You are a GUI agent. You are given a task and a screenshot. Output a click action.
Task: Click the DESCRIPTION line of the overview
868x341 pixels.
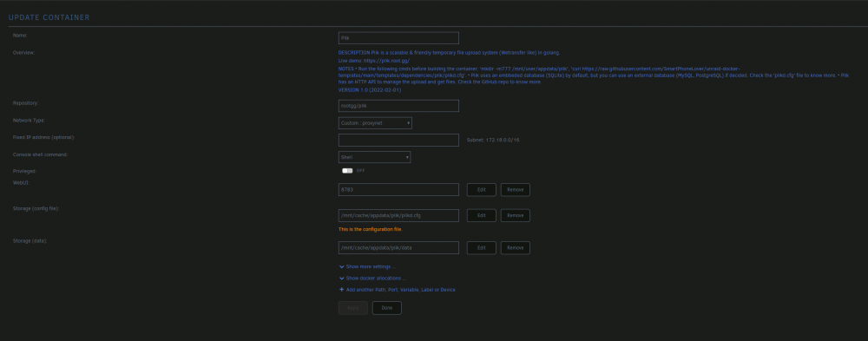[x=449, y=53]
